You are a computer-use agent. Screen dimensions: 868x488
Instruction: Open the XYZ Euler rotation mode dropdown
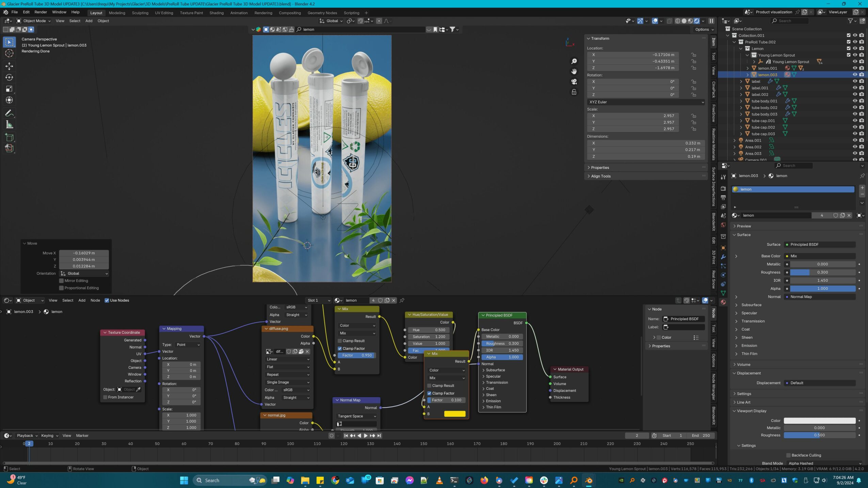pyautogui.click(x=646, y=102)
